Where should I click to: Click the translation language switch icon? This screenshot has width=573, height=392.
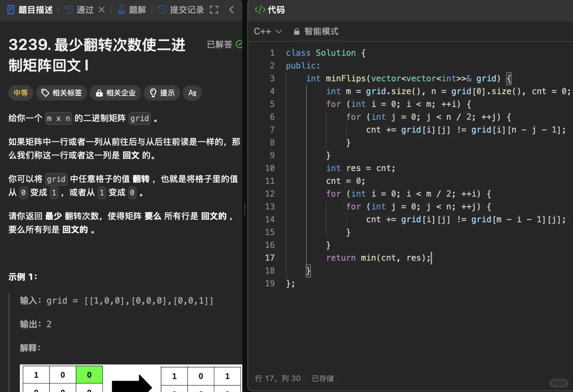point(192,93)
